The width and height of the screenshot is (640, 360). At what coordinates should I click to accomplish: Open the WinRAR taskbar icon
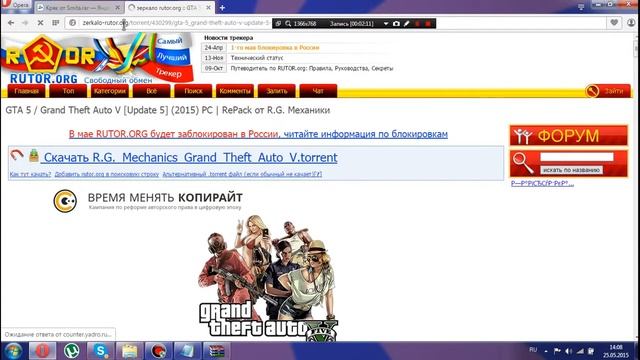coord(217,351)
